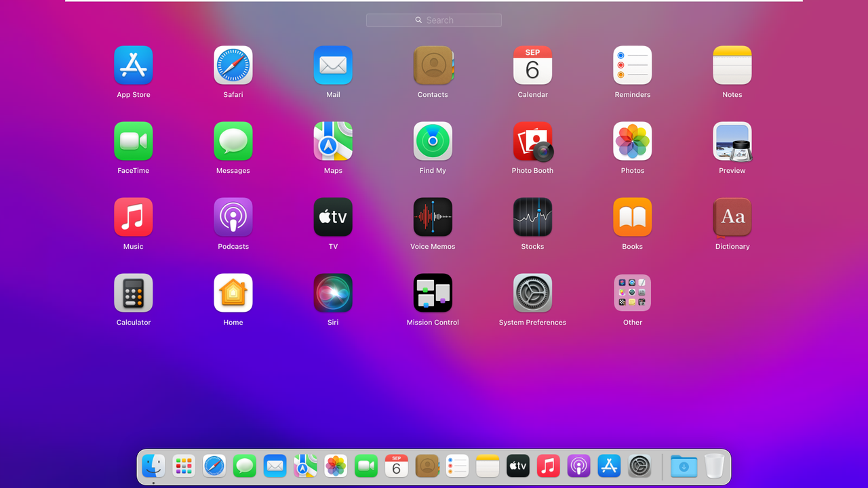Launch Voice Memos
Screen dimensions: 868x488
(x=433, y=218)
